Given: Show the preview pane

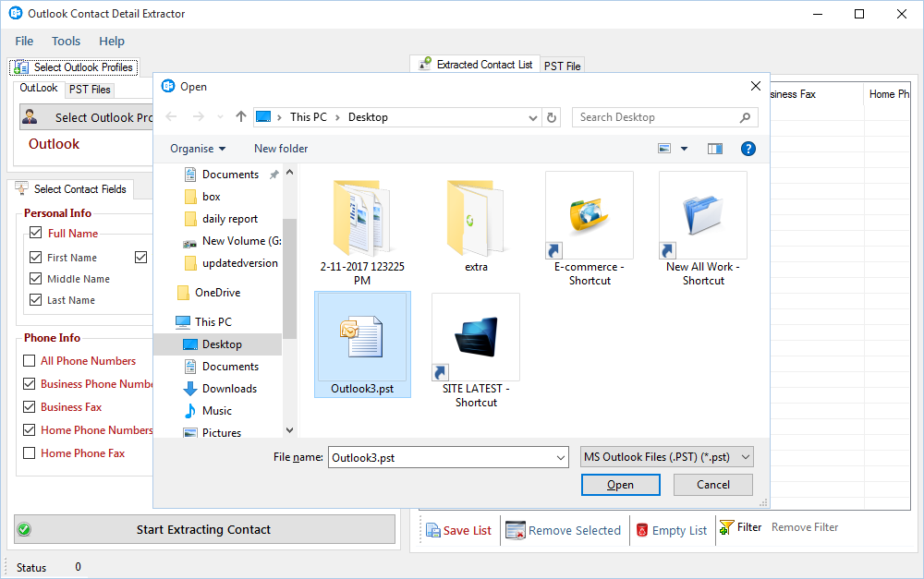Looking at the screenshot, I should (715, 149).
